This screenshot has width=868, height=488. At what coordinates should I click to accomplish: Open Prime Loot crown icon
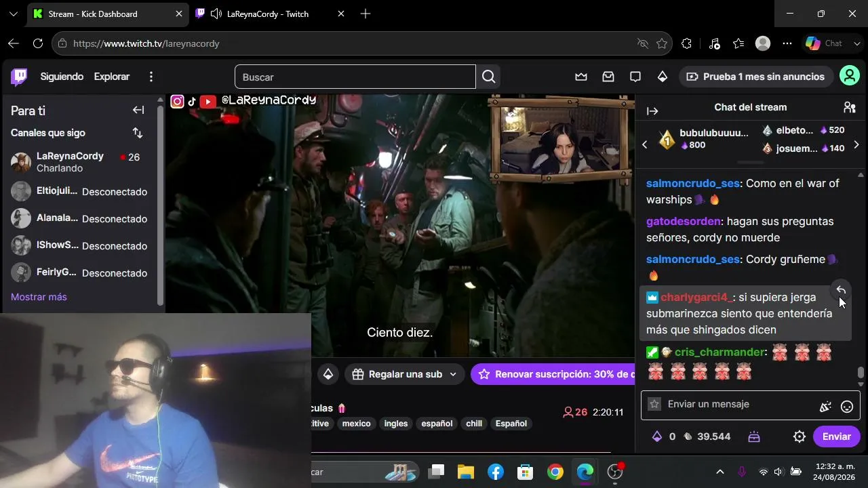pyautogui.click(x=581, y=77)
